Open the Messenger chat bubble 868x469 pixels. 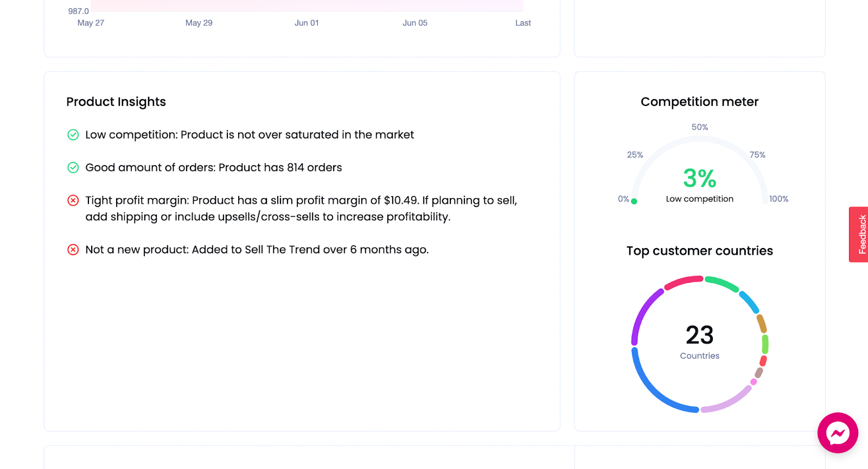[x=838, y=433]
